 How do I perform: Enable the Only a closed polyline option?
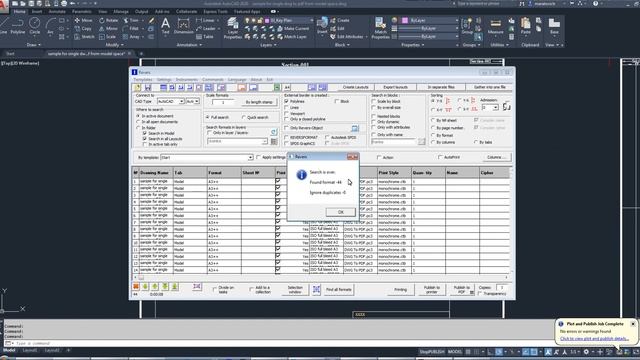pos(287,119)
